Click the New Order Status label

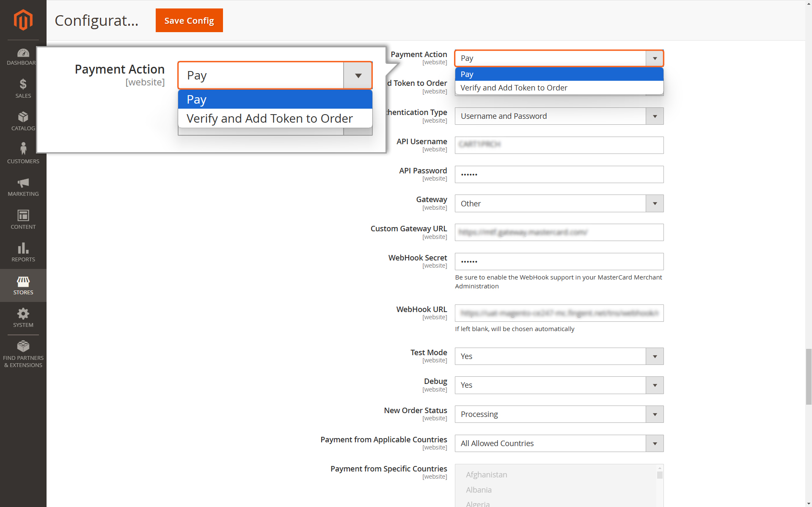pyautogui.click(x=415, y=410)
